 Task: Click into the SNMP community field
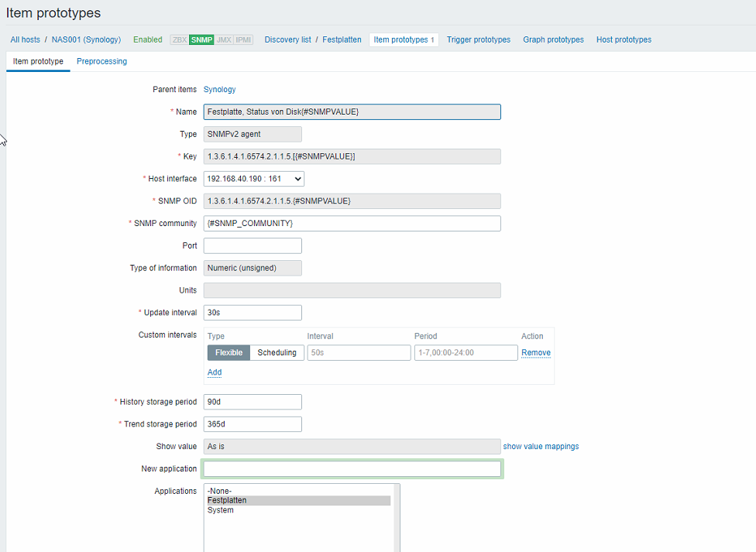[x=352, y=224]
